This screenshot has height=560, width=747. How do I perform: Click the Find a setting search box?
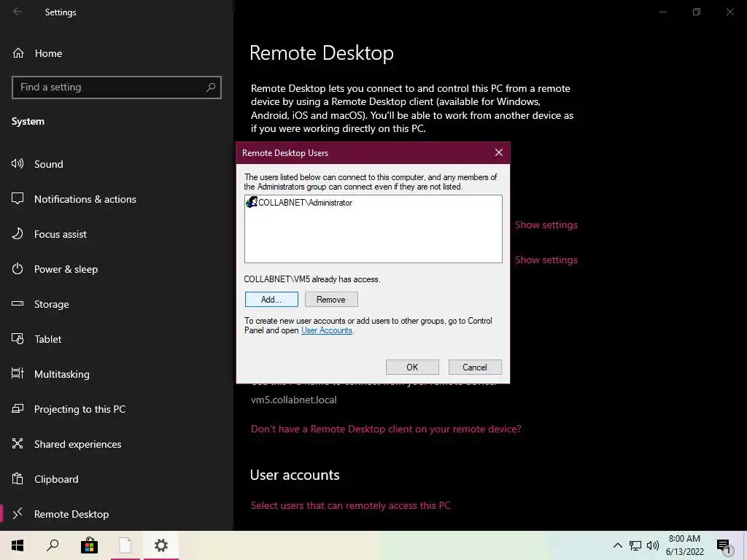(x=117, y=87)
